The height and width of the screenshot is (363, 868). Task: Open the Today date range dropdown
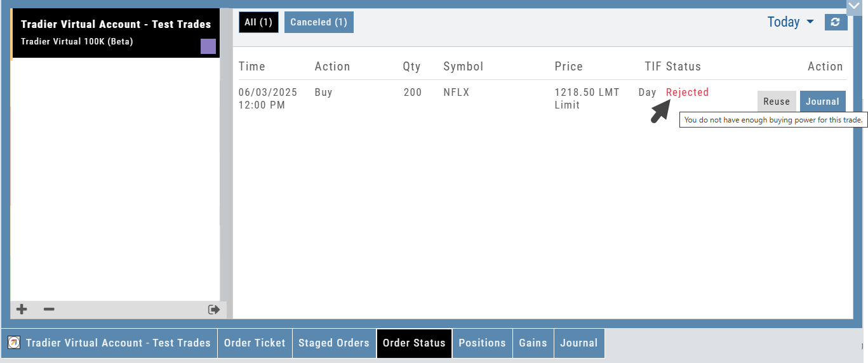(x=791, y=22)
